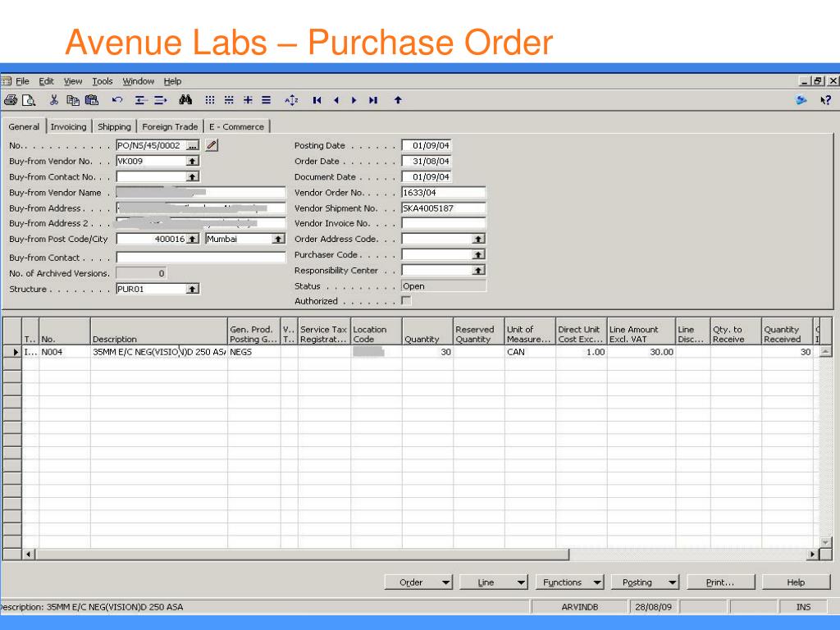Open the Purchaser Code lookup
Viewport: 840px width, 630px height.
pyautogui.click(x=479, y=254)
